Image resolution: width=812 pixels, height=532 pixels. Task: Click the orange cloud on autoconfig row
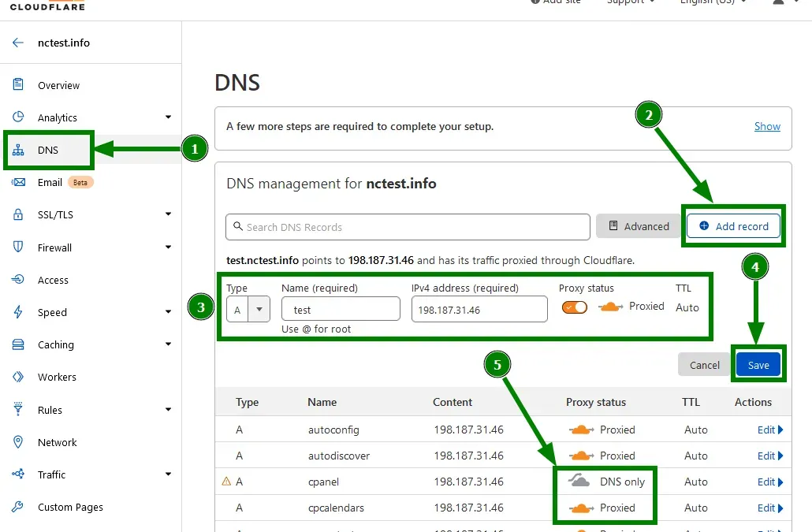pos(581,430)
